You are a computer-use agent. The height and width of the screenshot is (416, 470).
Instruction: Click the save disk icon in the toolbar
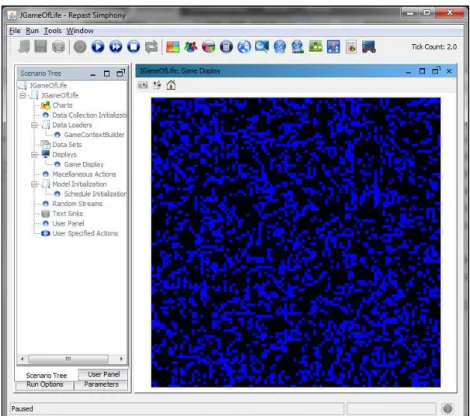point(41,47)
